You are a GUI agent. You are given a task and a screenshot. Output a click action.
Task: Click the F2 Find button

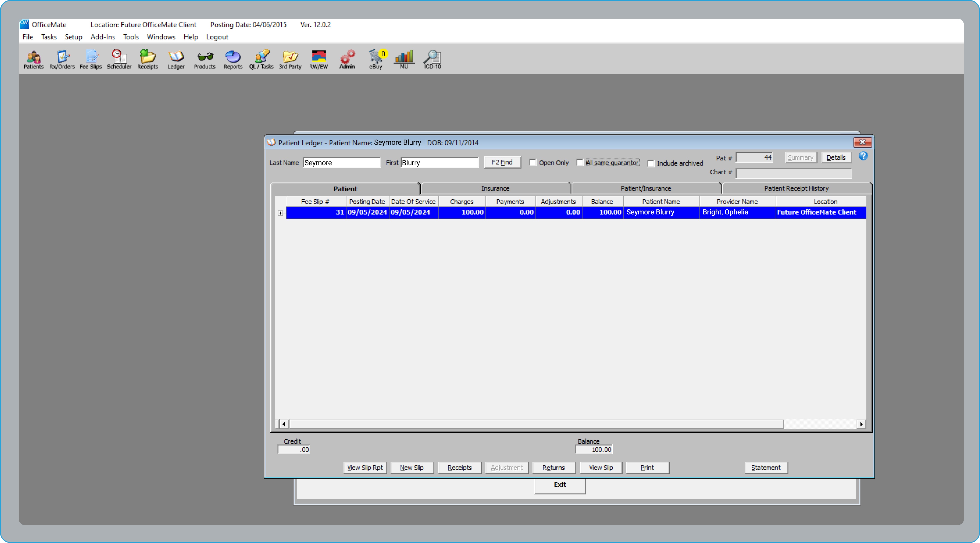[502, 162]
